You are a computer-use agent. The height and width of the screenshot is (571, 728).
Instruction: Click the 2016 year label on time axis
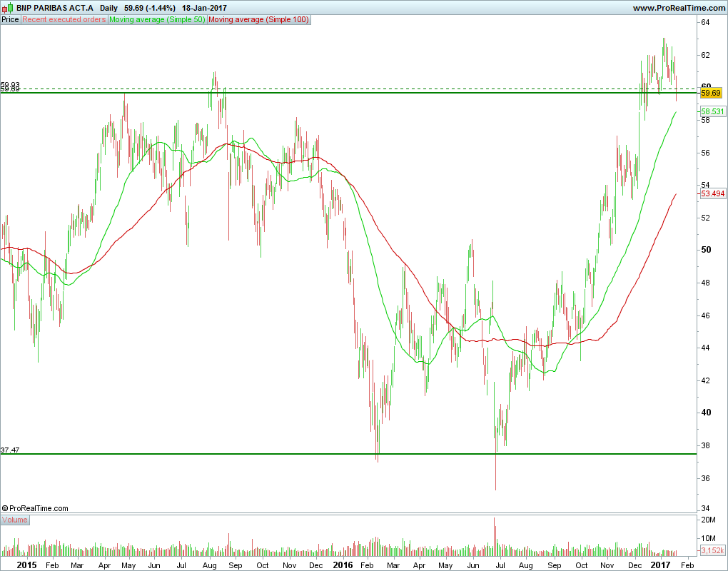pos(343,565)
